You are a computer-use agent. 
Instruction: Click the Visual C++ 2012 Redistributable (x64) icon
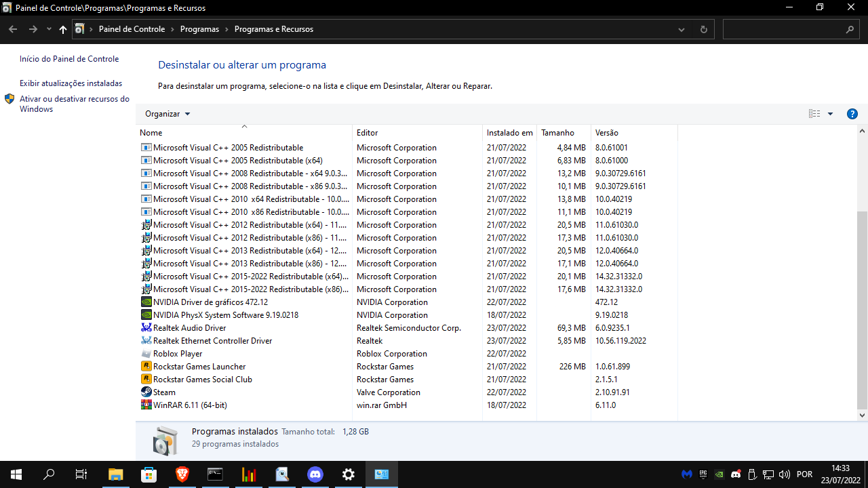[146, 225]
